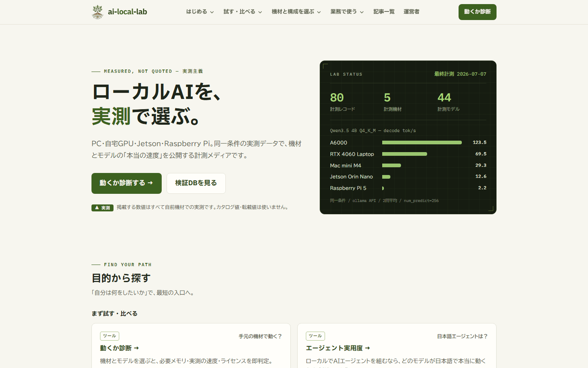Open the エージェント実用度 → card link
This screenshot has width=588, height=368.
(x=338, y=348)
